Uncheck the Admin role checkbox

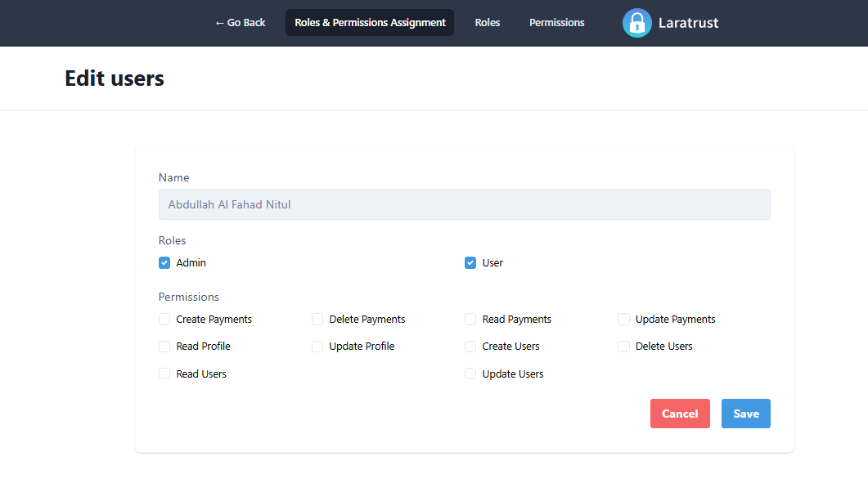point(164,262)
